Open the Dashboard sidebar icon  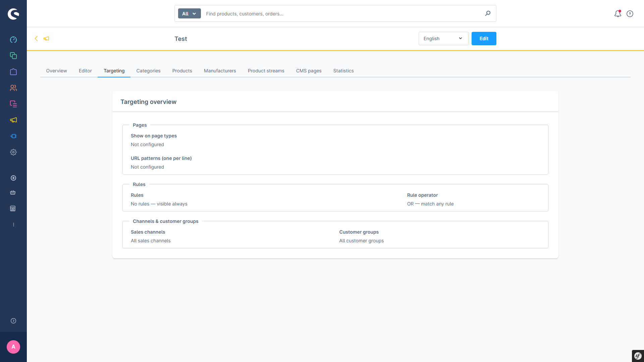coord(13,40)
